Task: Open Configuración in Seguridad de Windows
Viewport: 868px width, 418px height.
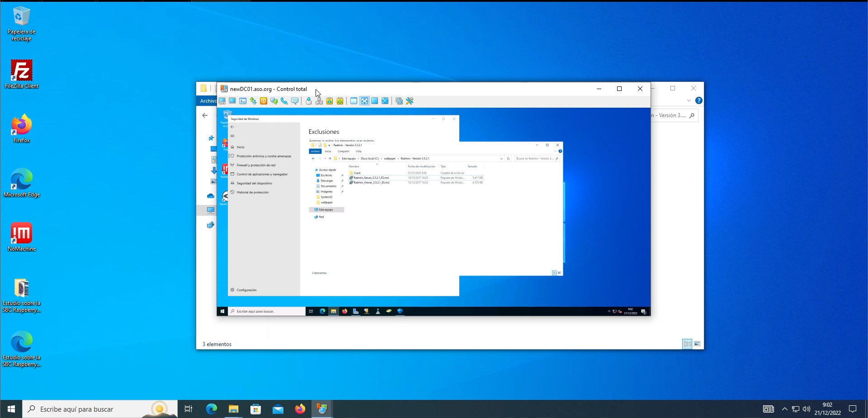Action: click(x=246, y=290)
